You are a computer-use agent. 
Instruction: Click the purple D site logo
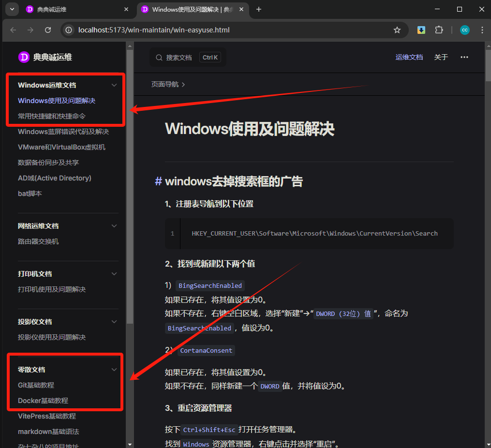pyautogui.click(x=24, y=57)
